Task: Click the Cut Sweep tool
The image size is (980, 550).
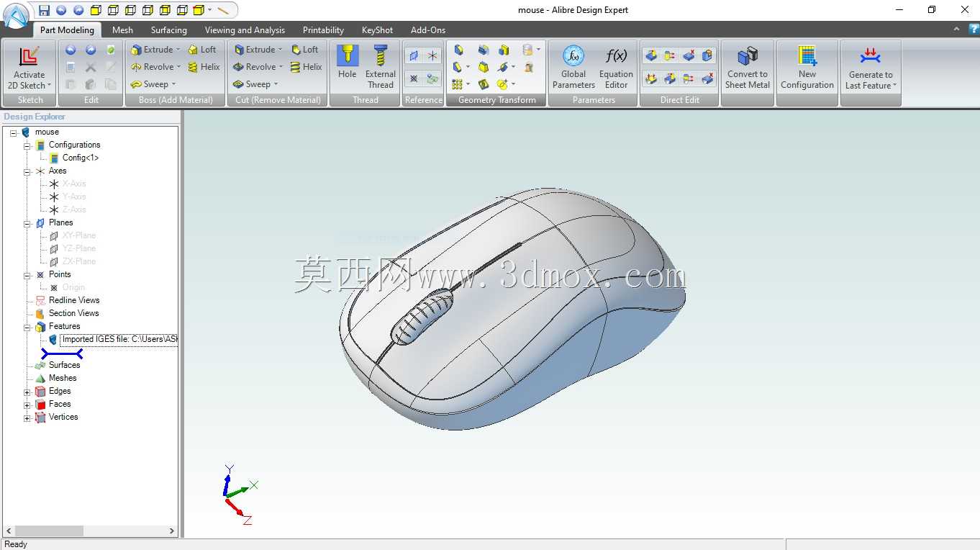Action: [252, 84]
